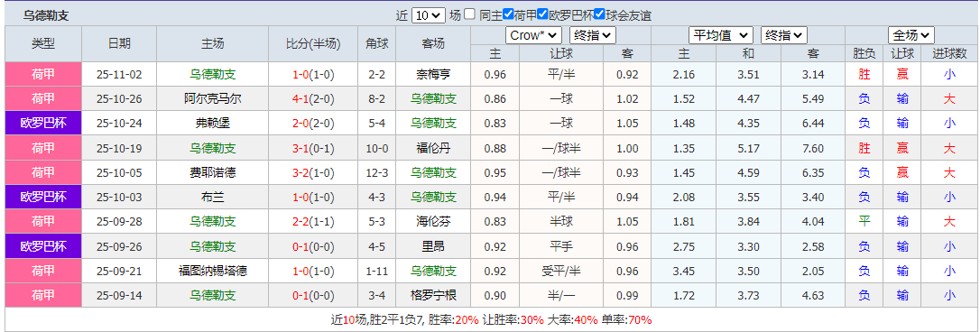Click the 类型 column header
Viewport: 980px width, 332px height.
tap(43, 43)
